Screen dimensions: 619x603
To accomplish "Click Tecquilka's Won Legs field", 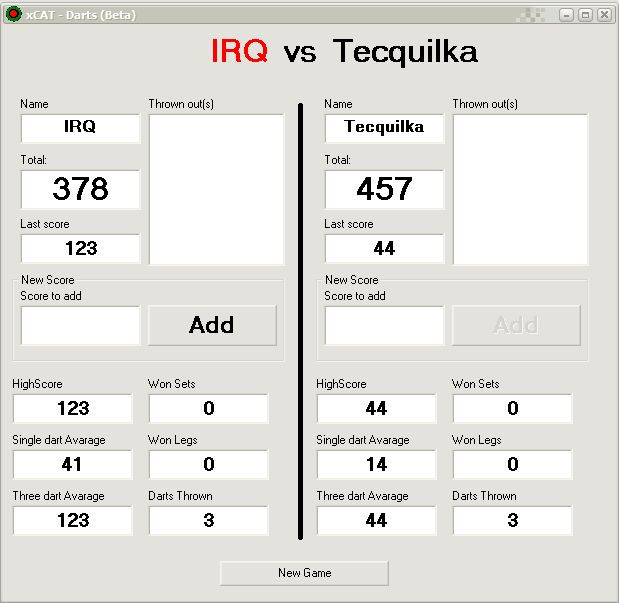I will pyautogui.click(x=513, y=464).
